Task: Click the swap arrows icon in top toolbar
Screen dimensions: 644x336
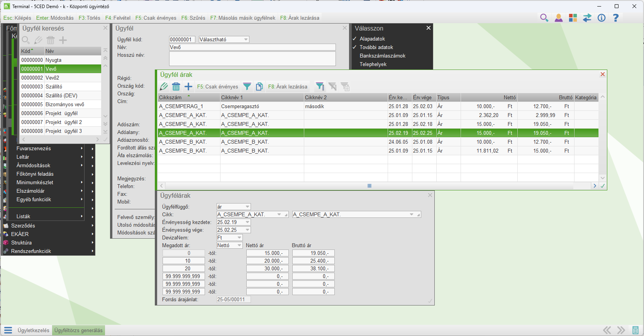Action: pos(587,18)
